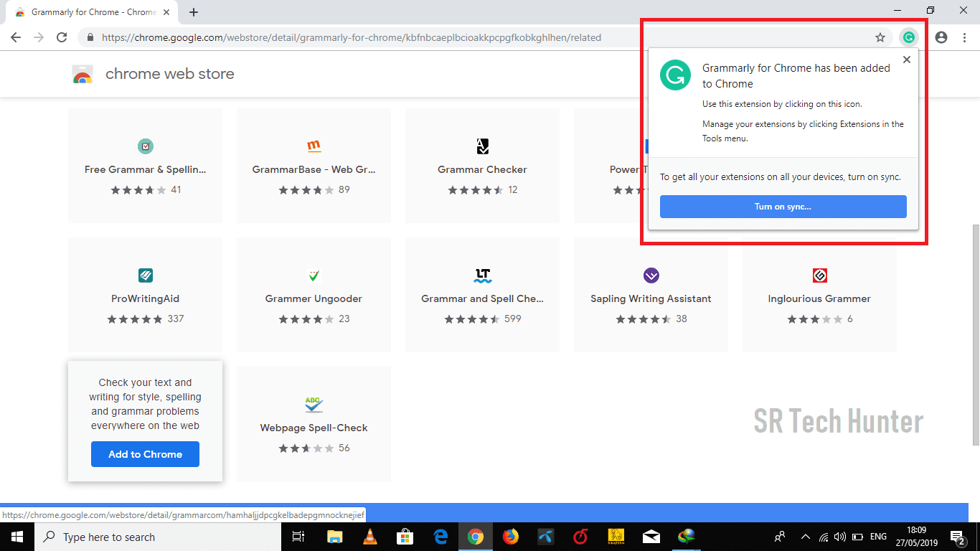The height and width of the screenshot is (551, 980).
Task: Select the Grammar Checker extension icon
Action: 482,146
